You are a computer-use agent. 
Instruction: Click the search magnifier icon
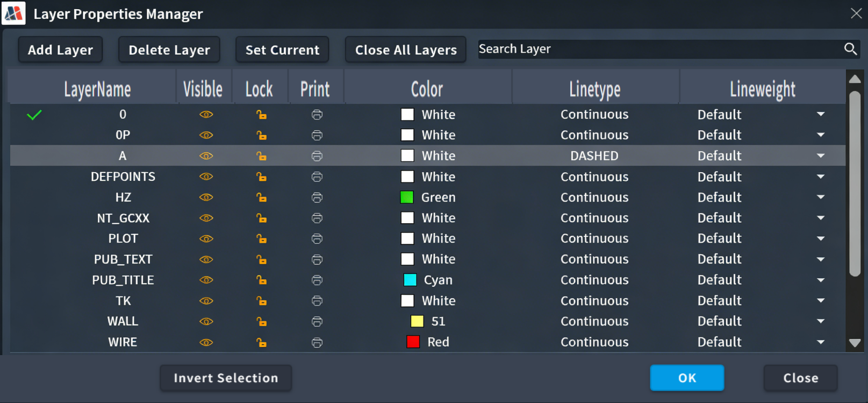(850, 49)
